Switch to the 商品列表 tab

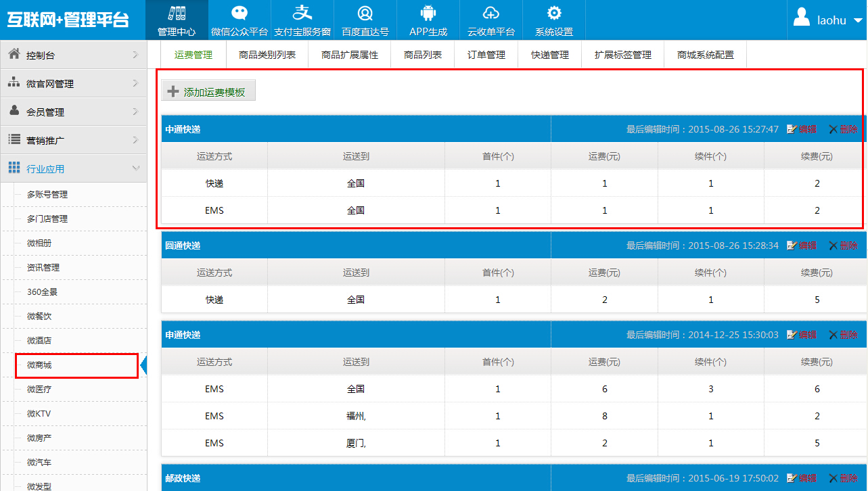[x=423, y=55]
